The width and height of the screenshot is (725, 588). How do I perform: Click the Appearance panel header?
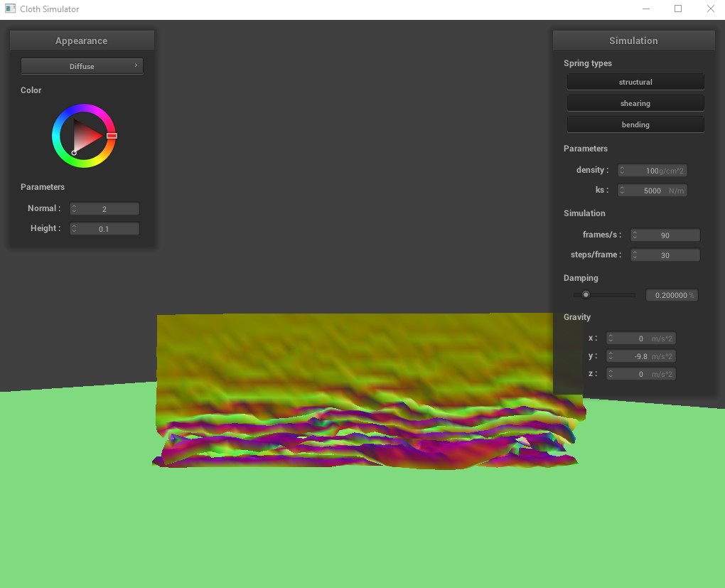pos(82,41)
